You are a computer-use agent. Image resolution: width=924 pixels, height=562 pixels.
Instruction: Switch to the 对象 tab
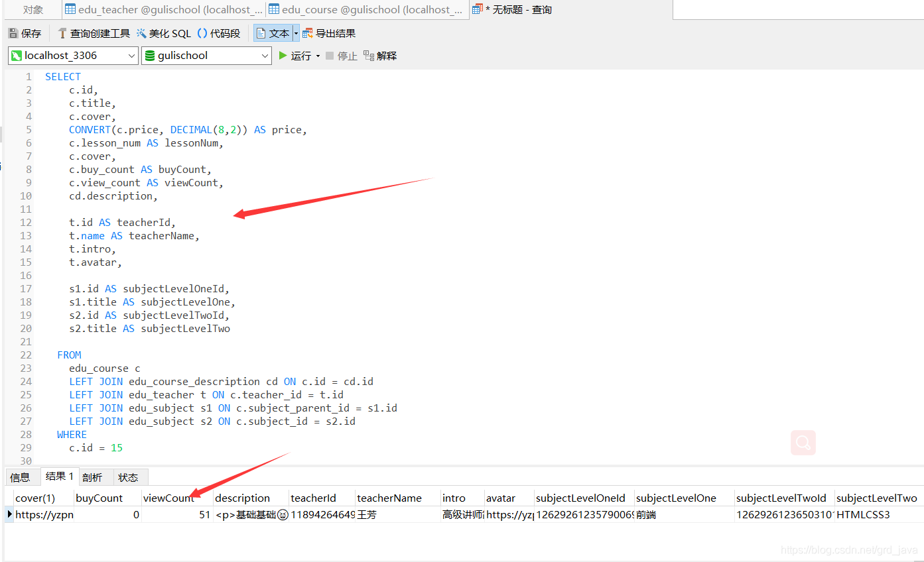click(33, 9)
